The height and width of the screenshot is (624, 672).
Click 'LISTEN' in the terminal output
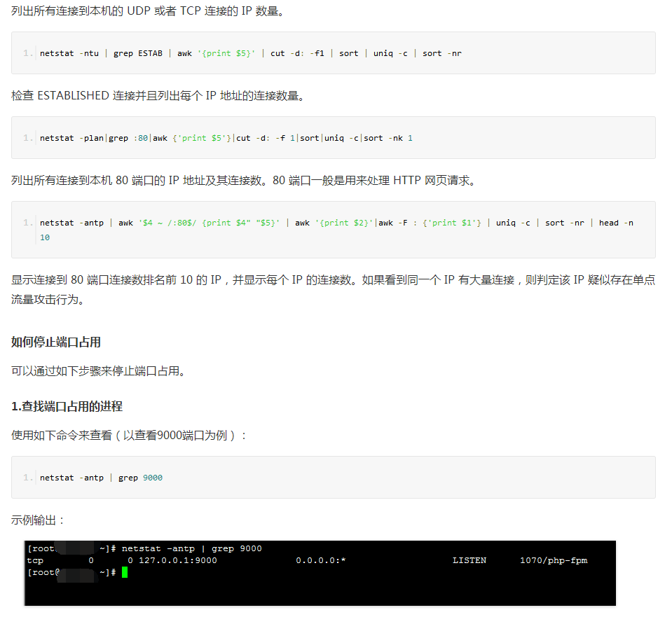point(469,560)
